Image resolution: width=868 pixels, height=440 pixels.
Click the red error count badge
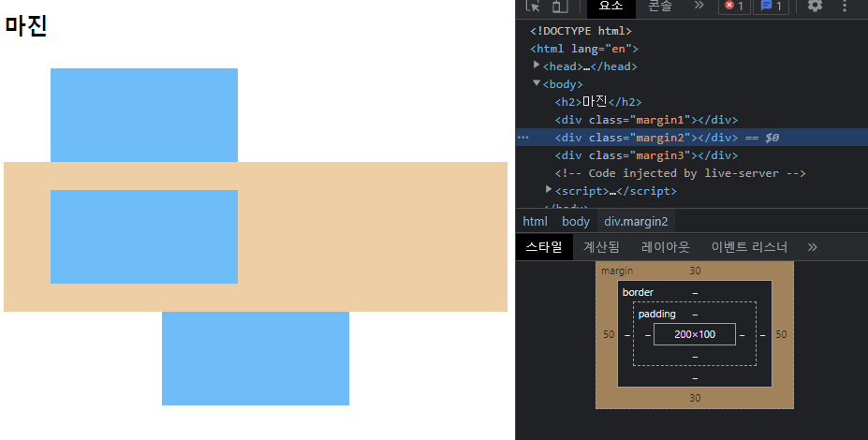[734, 7]
